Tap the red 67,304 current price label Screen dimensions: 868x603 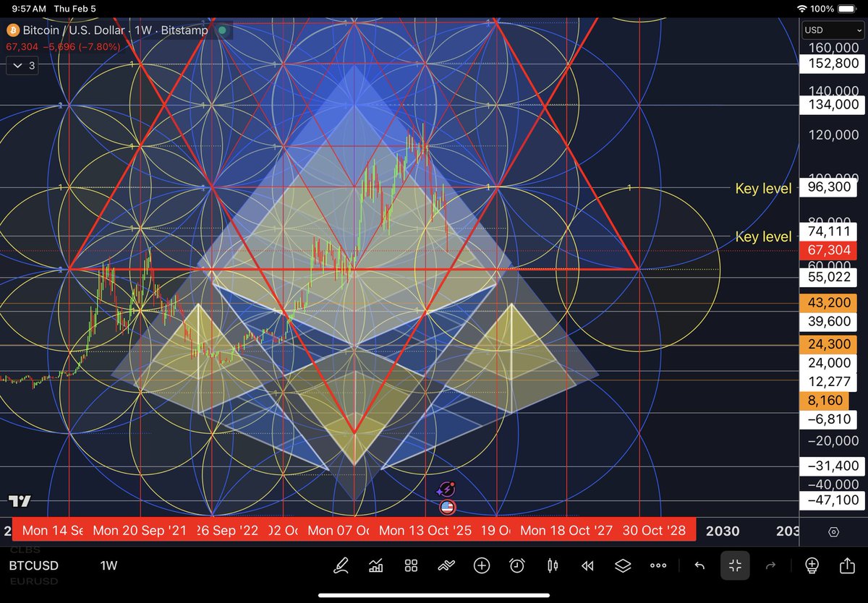(828, 250)
